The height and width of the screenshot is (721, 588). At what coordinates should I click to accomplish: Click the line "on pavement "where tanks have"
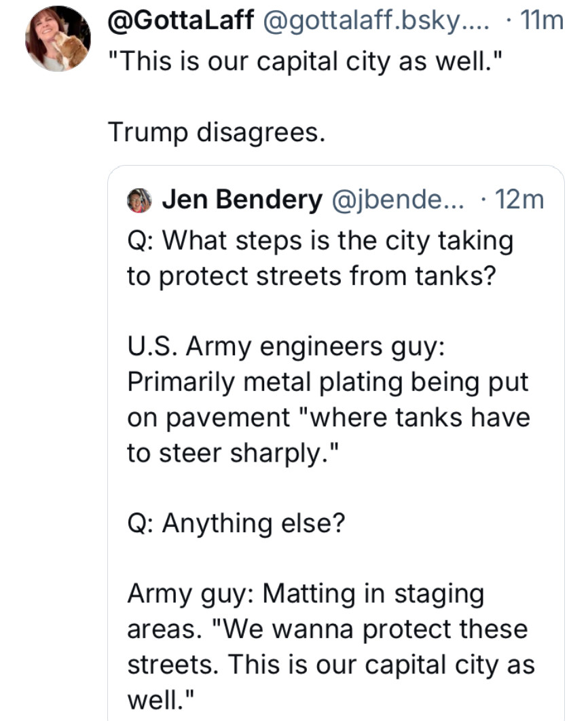pyautogui.click(x=328, y=416)
